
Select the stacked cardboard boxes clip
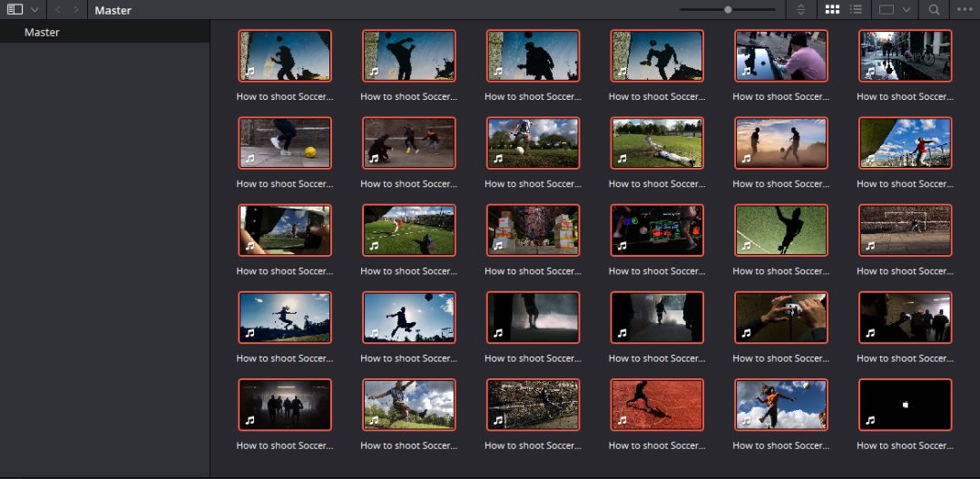(x=534, y=230)
